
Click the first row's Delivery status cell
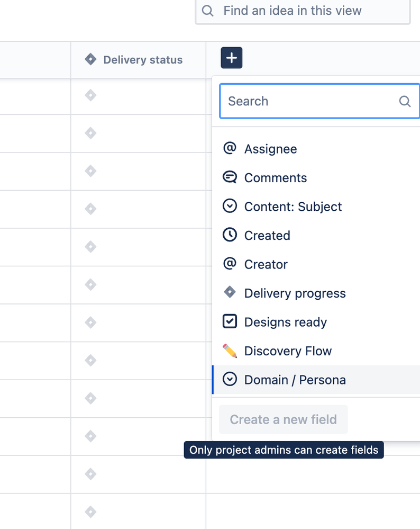tap(138, 96)
